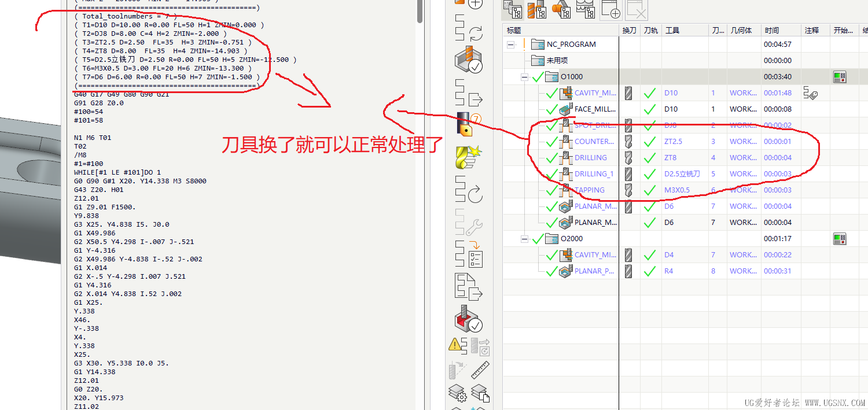The image size is (868, 410).
Task: Collapse the O1000 program node
Action: (x=524, y=76)
